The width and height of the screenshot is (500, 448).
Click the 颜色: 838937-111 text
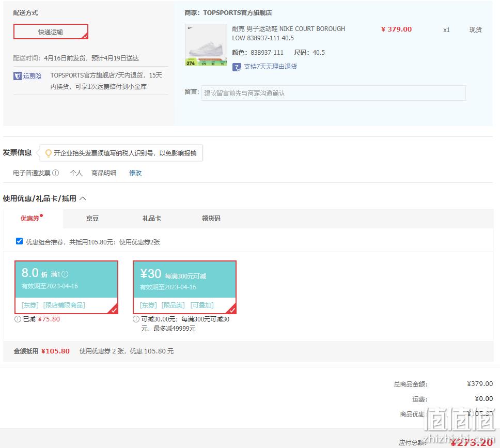(258, 53)
